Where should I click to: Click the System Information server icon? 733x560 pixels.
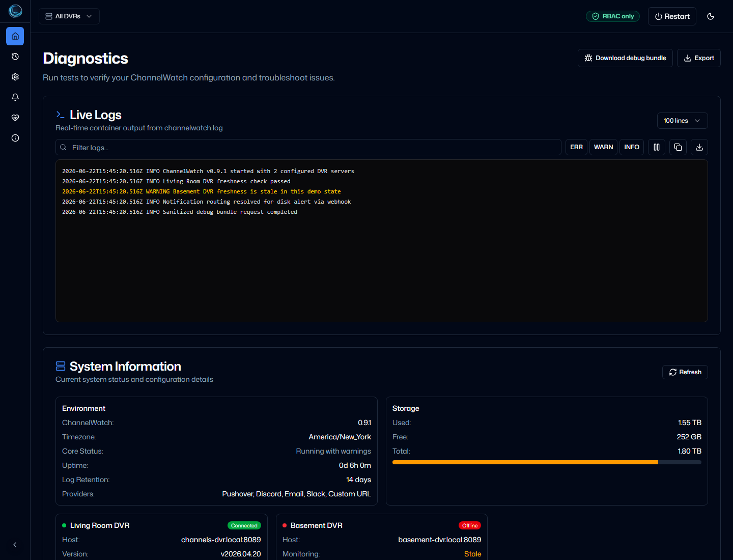click(61, 366)
